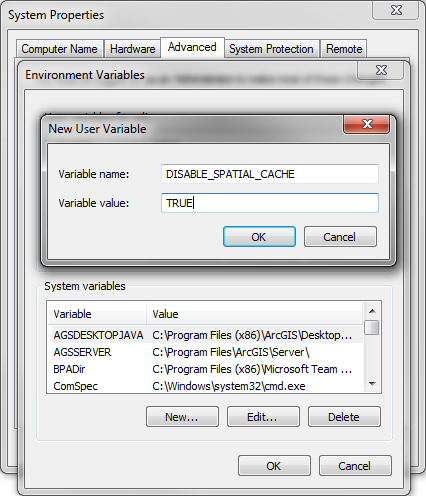Open the Computer Name tab

(60, 49)
